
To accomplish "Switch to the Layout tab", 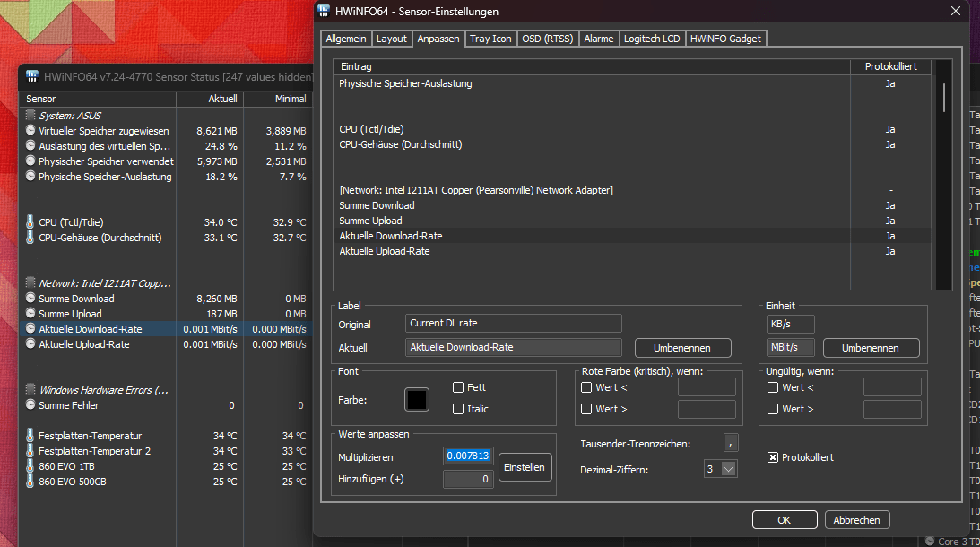I will [391, 39].
